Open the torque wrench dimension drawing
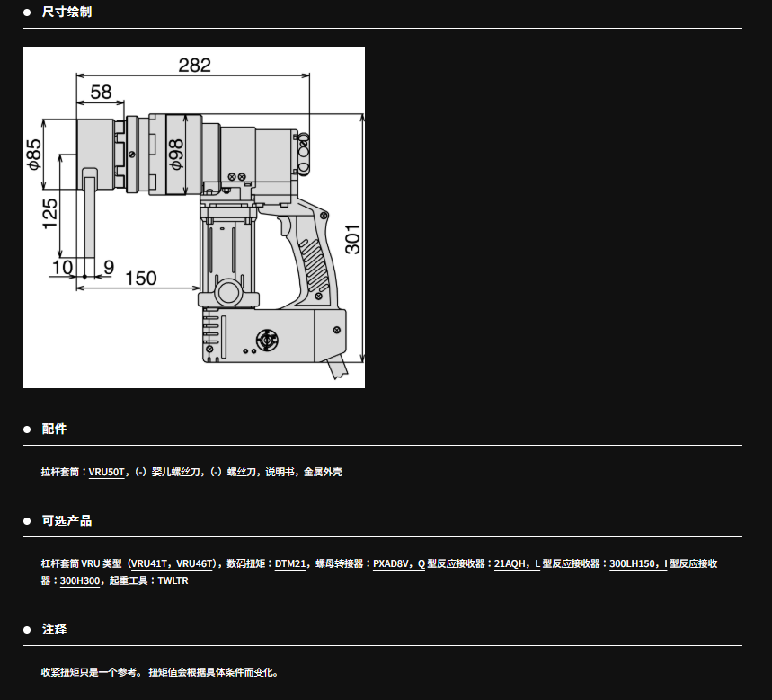This screenshot has height=700, width=772. [x=194, y=217]
